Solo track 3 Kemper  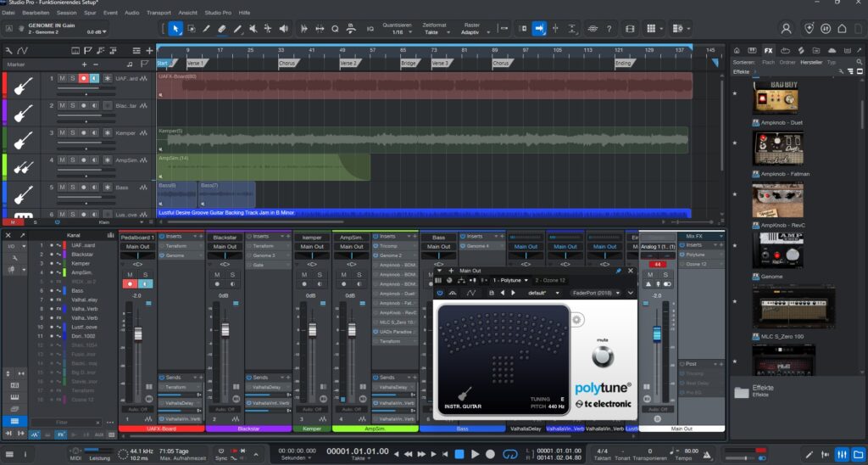(x=73, y=132)
